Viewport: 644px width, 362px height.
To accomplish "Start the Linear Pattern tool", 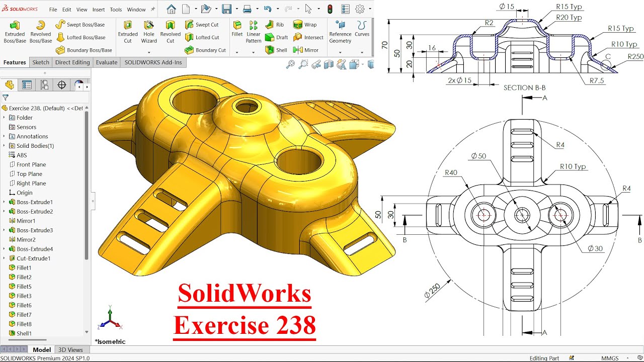I will (x=254, y=32).
